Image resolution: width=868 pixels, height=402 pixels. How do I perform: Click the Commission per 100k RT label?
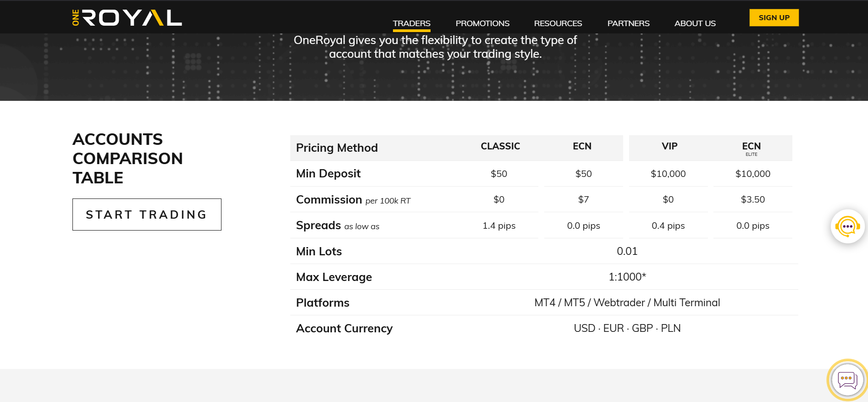point(354,200)
